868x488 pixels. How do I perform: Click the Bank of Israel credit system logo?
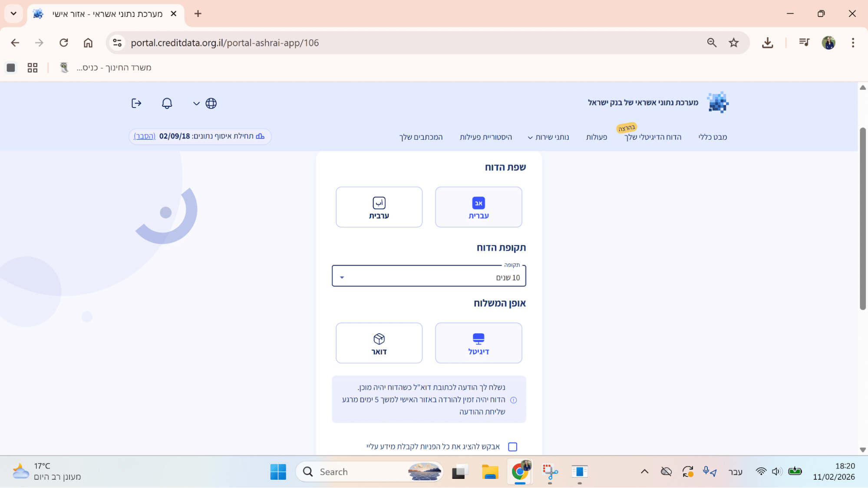717,102
